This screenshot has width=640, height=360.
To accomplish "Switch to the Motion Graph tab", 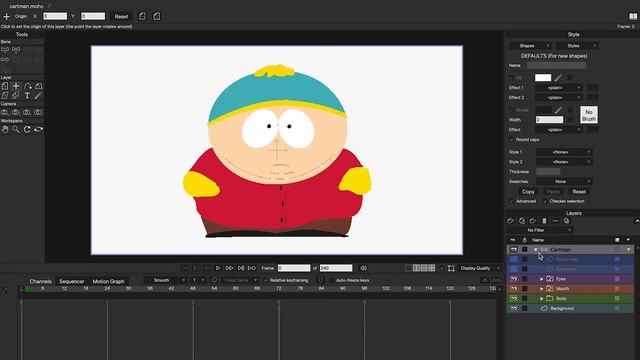I will (x=108, y=281).
